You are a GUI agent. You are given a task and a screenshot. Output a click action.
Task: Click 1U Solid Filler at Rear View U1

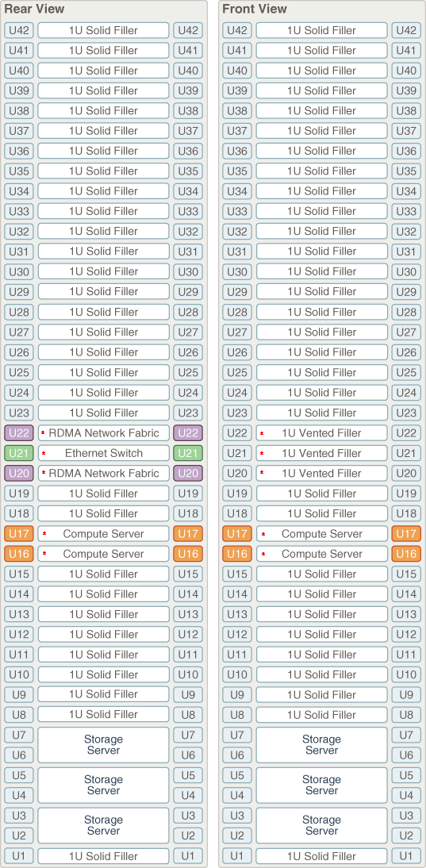coord(103,856)
